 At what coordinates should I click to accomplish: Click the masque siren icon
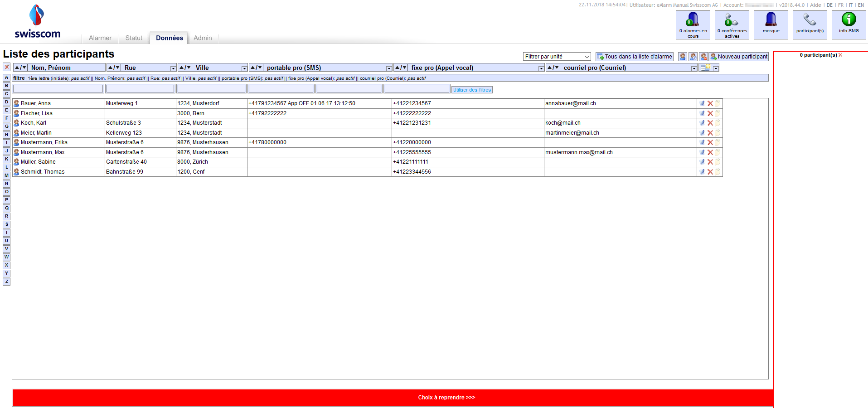(x=771, y=24)
